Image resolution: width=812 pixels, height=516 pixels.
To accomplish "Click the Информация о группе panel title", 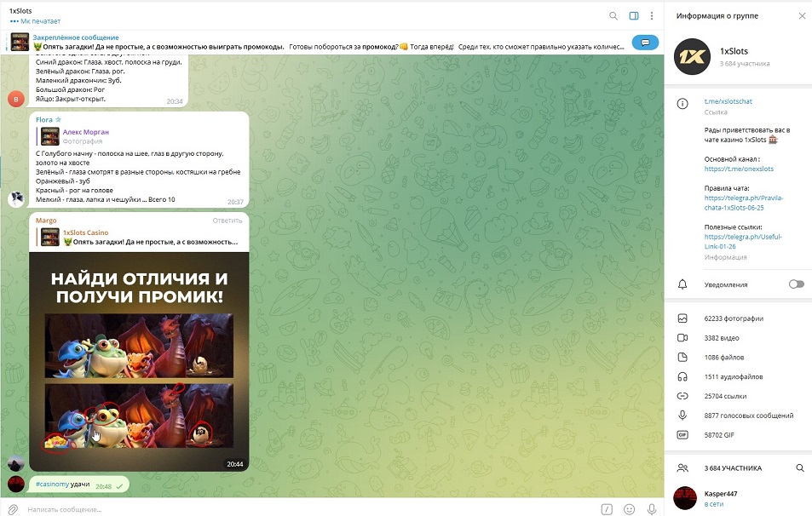I will (x=717, y=16).
